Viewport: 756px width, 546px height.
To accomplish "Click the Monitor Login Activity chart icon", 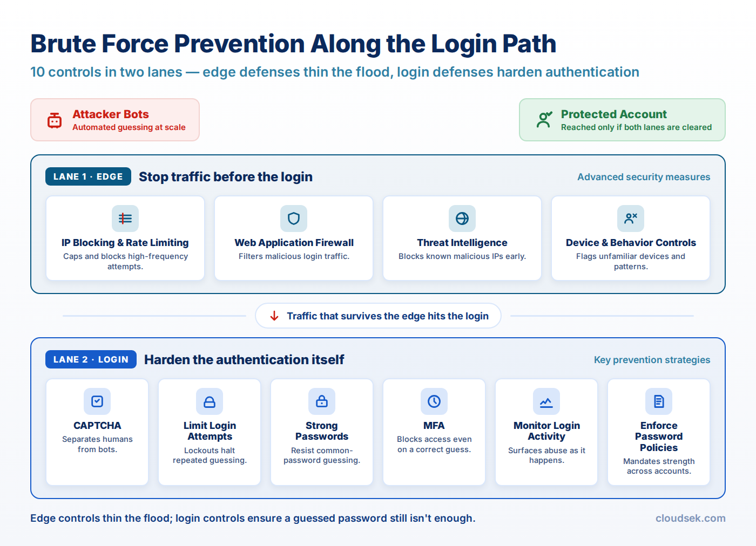I will pos(546,401).
